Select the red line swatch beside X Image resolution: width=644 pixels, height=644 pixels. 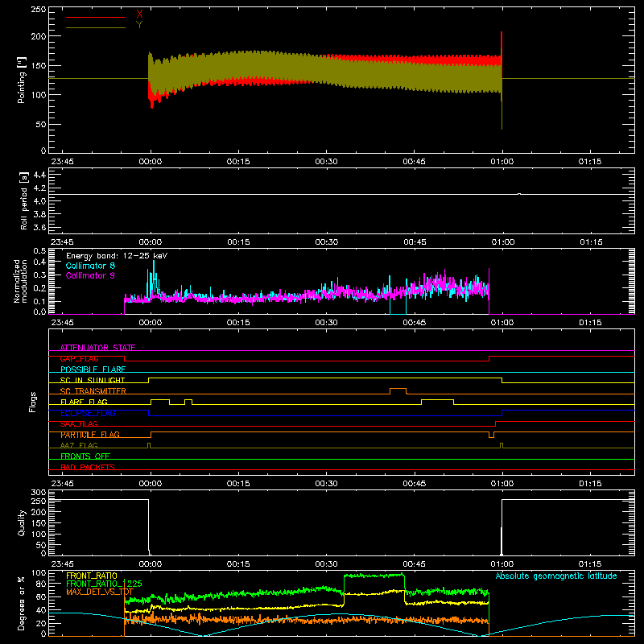coord(96,17)
